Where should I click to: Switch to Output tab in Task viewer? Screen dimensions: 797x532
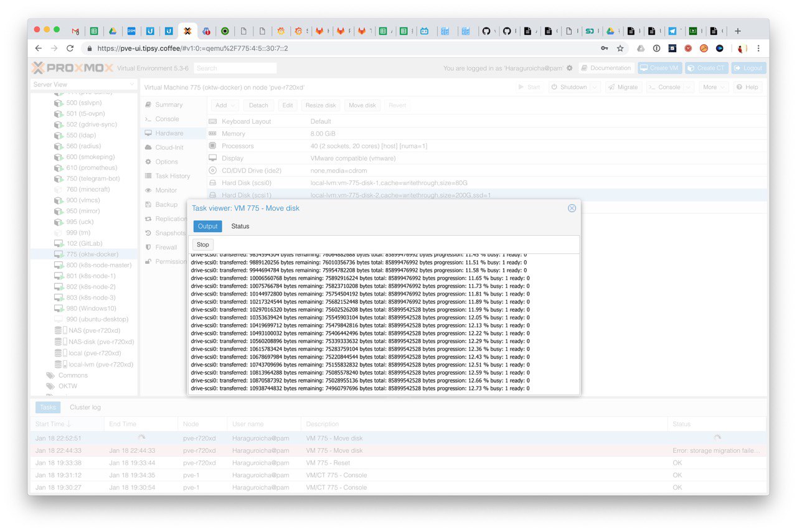tap(207, 226)
